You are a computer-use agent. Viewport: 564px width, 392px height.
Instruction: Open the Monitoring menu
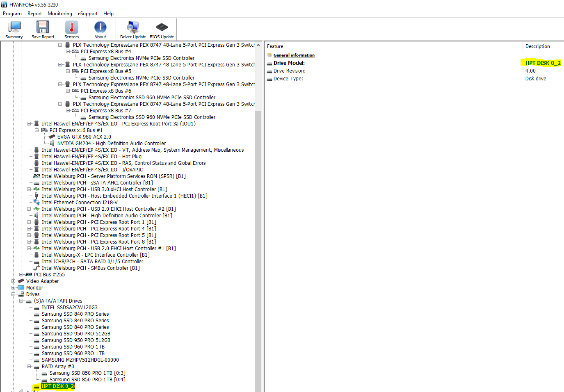[60, 14]
